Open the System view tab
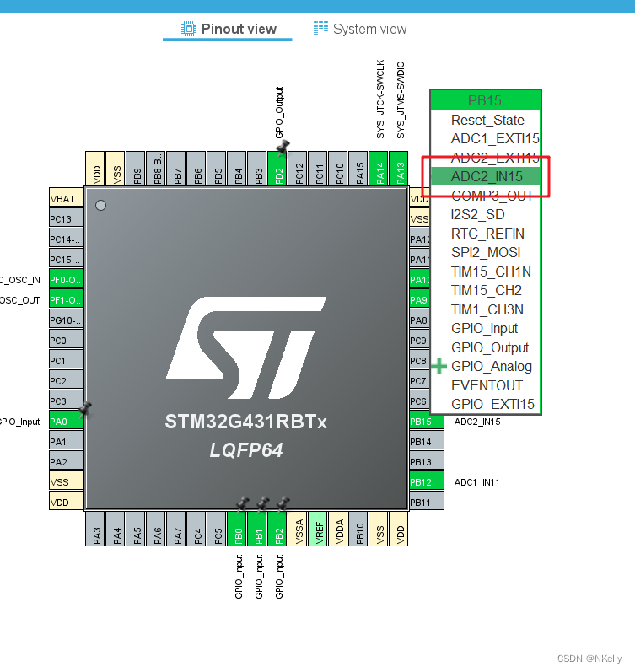Viewport: 635px width, 672px height. [x=360, y=29]
